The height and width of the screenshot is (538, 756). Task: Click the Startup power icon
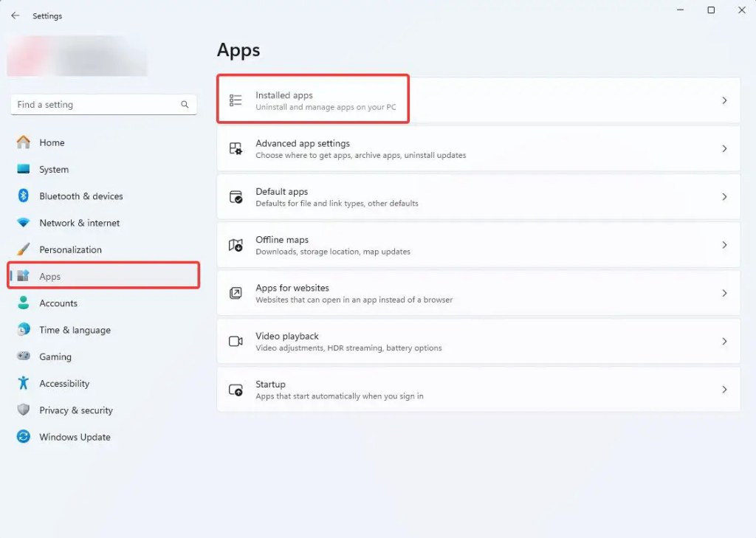point(236,389)
